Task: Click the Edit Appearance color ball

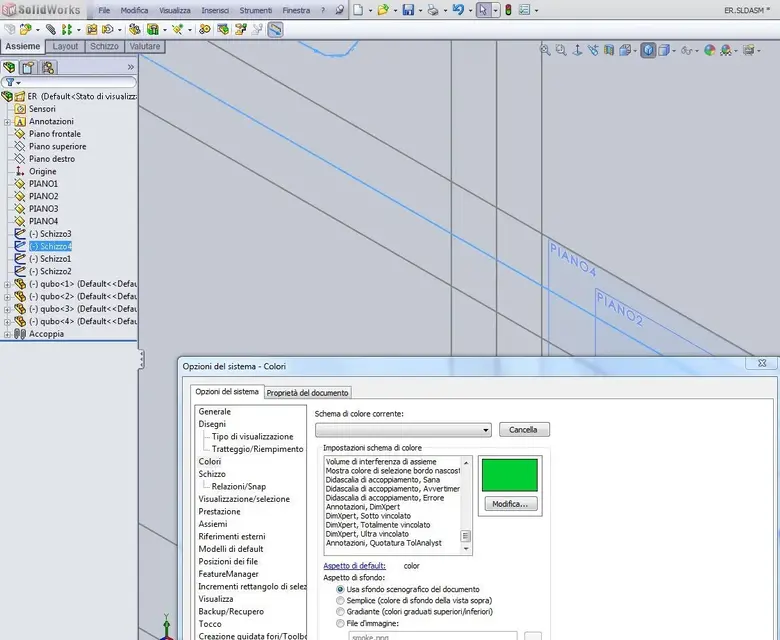Action: pos(710,50)
